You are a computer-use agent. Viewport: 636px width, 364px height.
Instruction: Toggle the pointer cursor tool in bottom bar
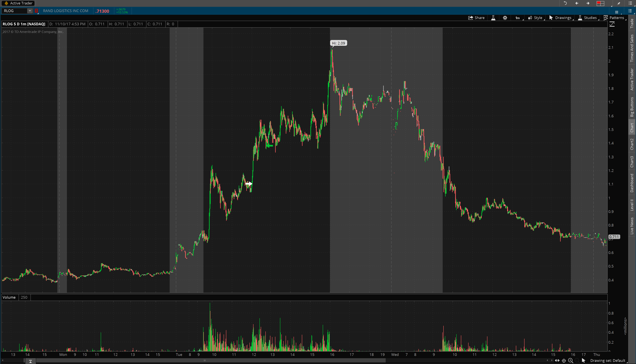[583, 361]
